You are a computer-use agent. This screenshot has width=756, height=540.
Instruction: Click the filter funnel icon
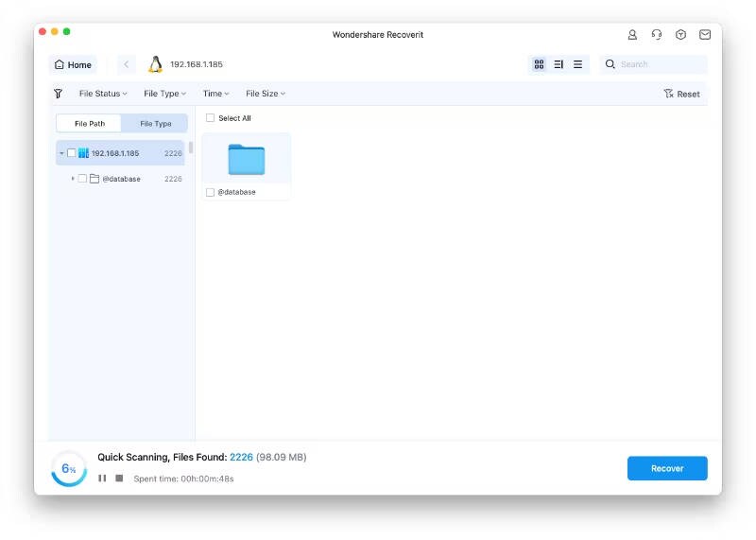coord(58,94)
